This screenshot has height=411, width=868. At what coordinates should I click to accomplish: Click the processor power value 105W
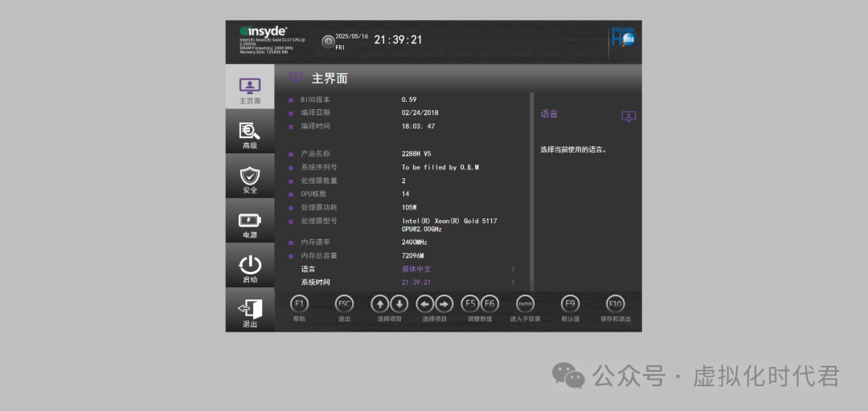point(409,207)
